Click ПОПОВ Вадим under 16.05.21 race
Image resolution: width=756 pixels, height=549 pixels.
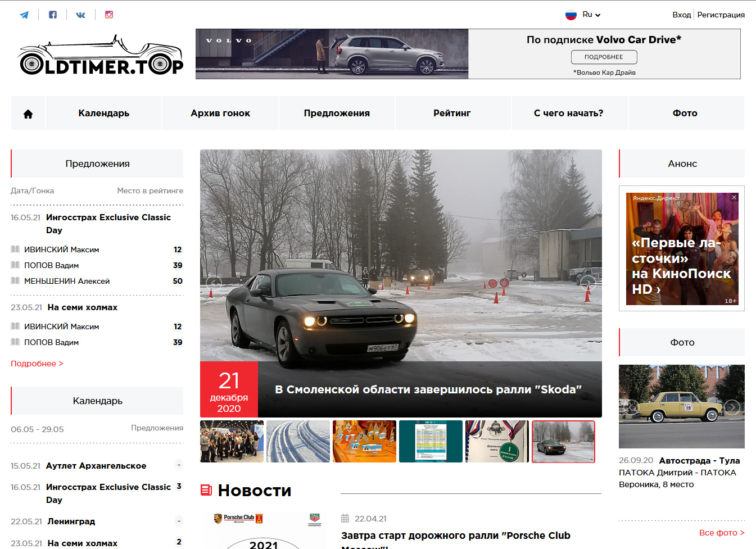(51, 265)
